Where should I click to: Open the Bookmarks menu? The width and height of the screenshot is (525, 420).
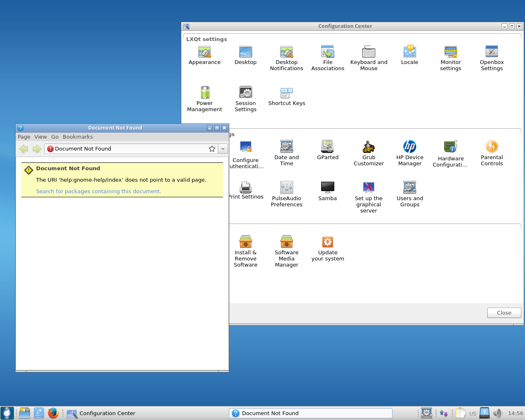[78, 137]
